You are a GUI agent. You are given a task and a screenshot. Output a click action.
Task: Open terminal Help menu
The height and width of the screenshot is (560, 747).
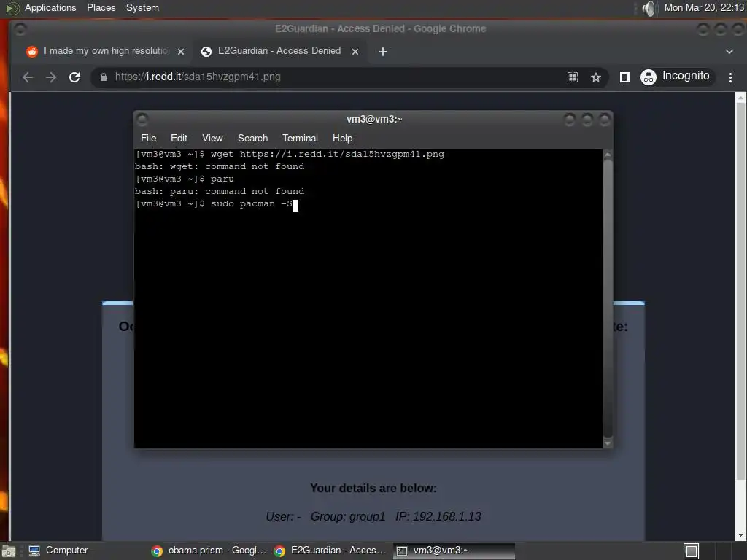tap(343, 138)
